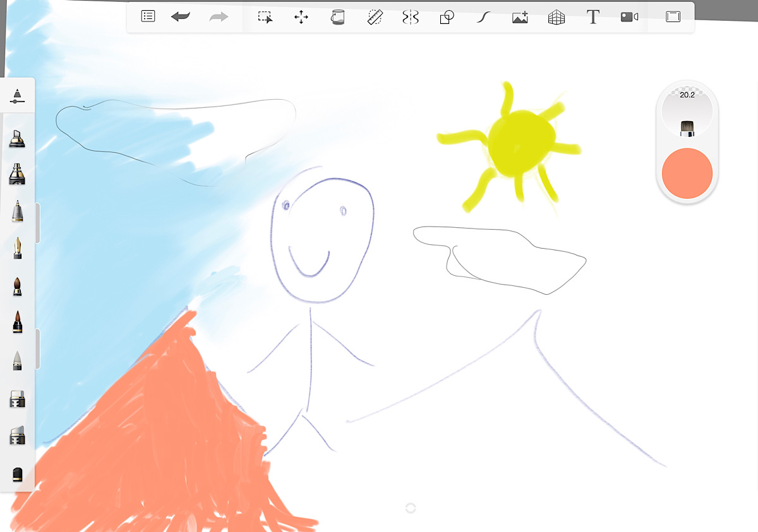
Task: Open the main menu list icon
Action: point(148,16)
